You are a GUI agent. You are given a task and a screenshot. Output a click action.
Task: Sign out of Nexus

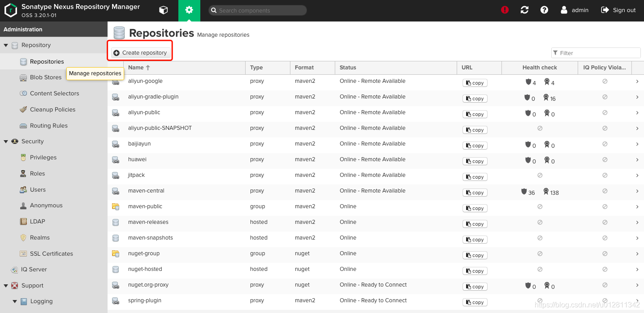618,10
